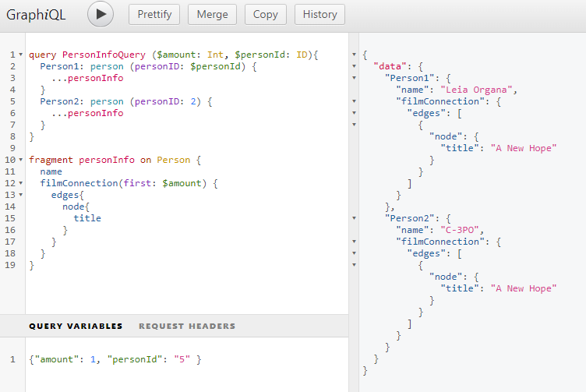Switch to the Request Headers tab
586x392 pixels.
(187, 327)
